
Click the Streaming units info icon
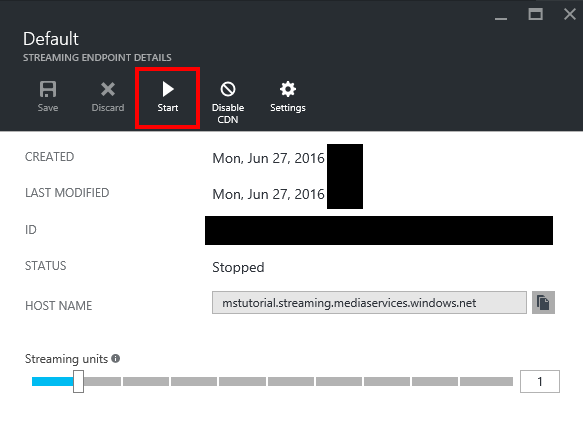[x=116, y=358]
